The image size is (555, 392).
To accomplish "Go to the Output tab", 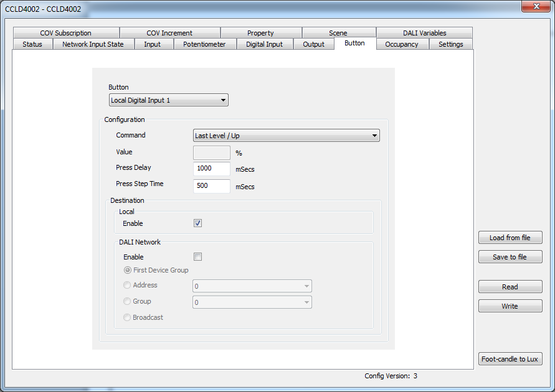I will click(313, 44).
